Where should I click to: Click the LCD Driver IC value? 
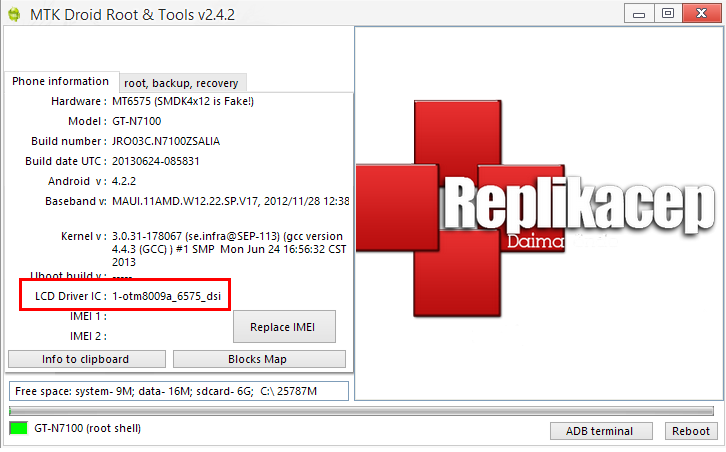click(x=166, y=297)
